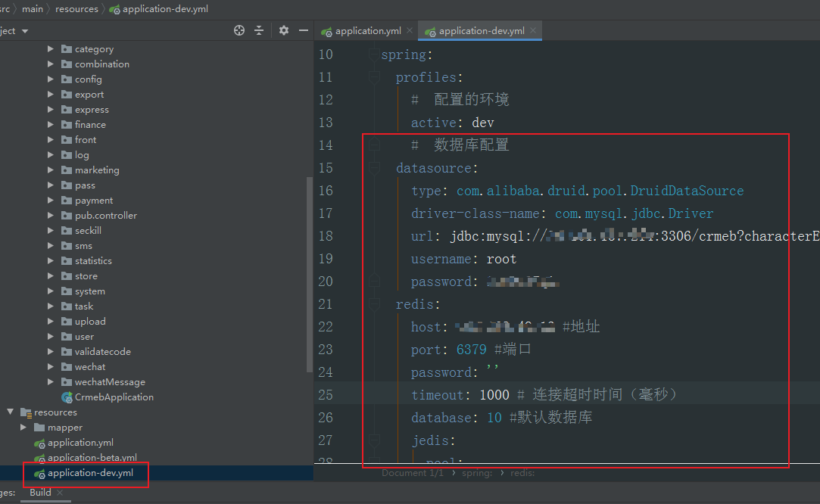This screenshot has height=504, width=820.
Task: Click the application.yml file icon in tree
Action: click(39, 443)
